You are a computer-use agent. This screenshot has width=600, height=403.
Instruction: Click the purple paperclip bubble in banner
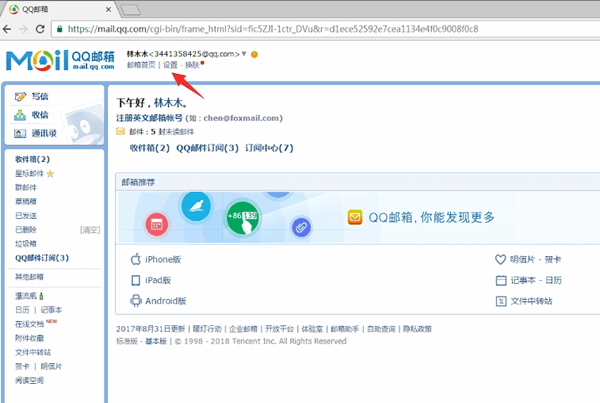point(301,227)
